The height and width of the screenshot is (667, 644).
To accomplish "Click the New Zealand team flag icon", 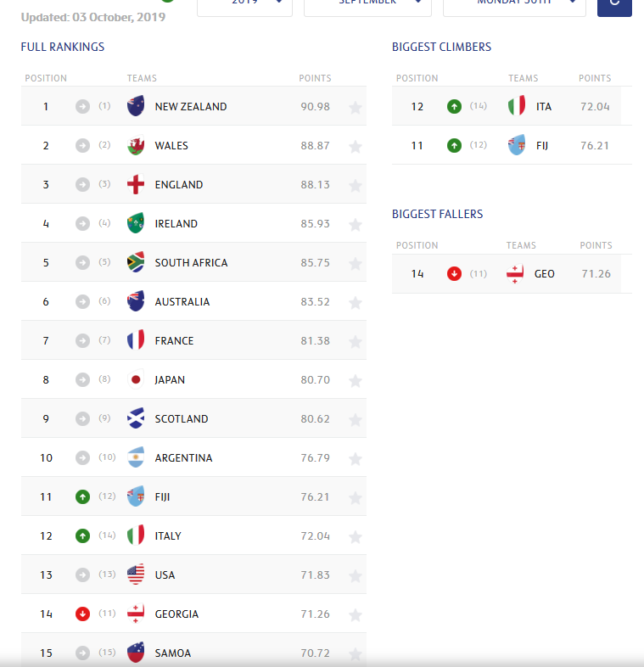I will [x=136, y=106].
